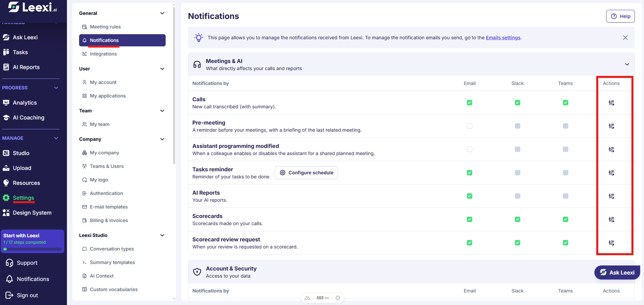
Task: Click the bell icon beside sidebar Notifications
Action: [x=9, y=279]
